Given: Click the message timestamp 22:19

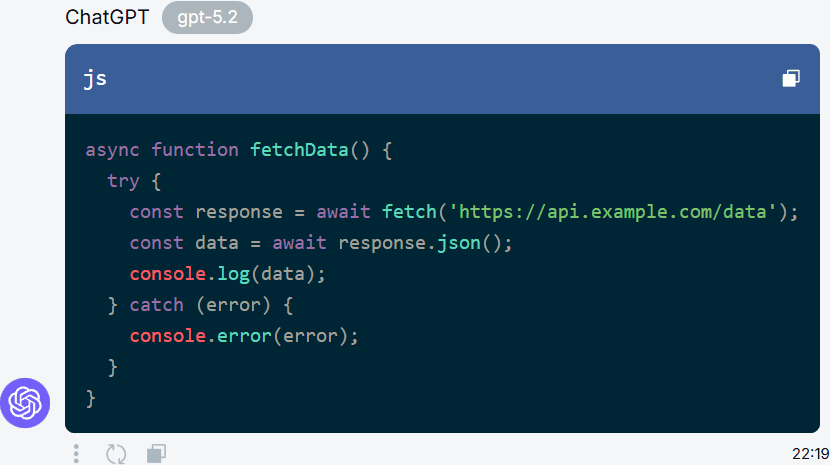Looking at the screenshot, I should [x=810, y=454].
